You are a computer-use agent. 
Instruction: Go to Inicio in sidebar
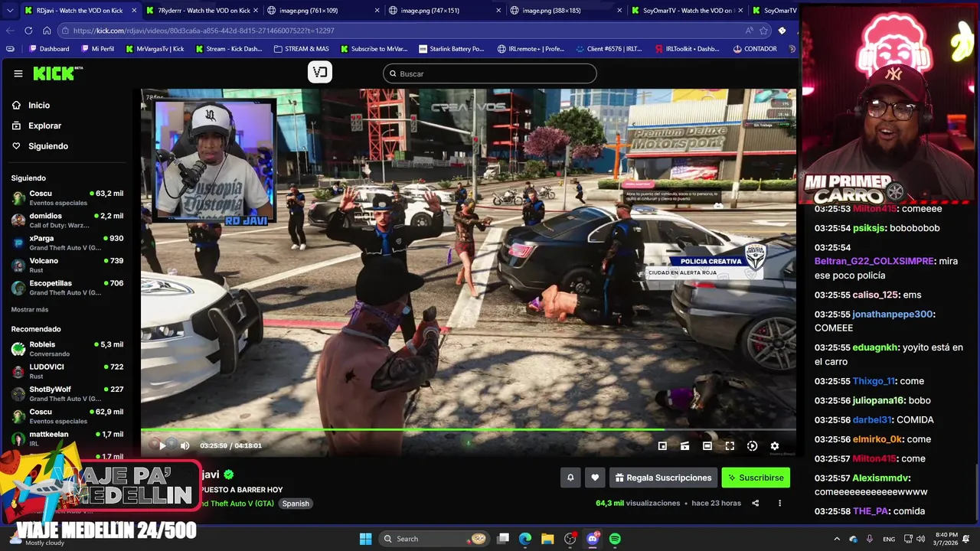click(38, 106)
